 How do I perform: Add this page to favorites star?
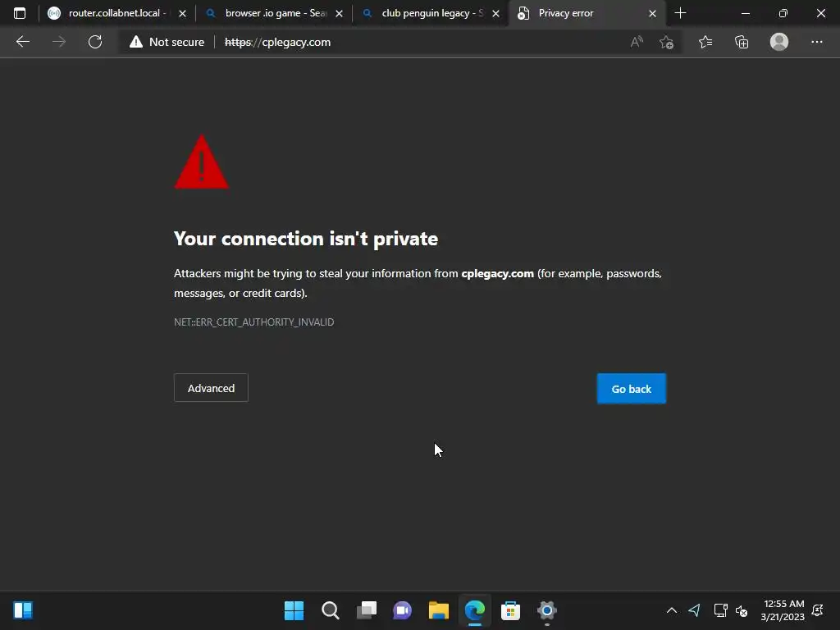point(666,42)
